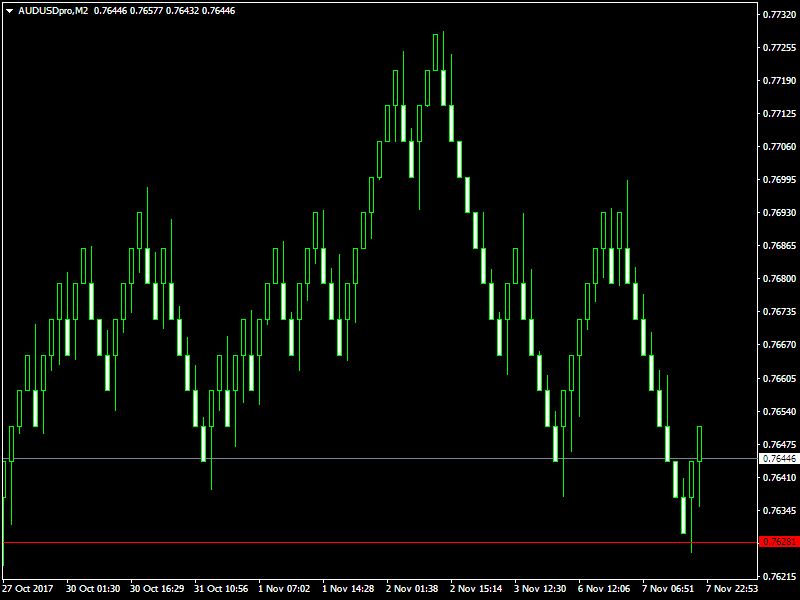Screen dimensions: 800x600
Task: Click the 7 Nov 22:53 time label
Action: pyautogui.click(x=732, y=589)
